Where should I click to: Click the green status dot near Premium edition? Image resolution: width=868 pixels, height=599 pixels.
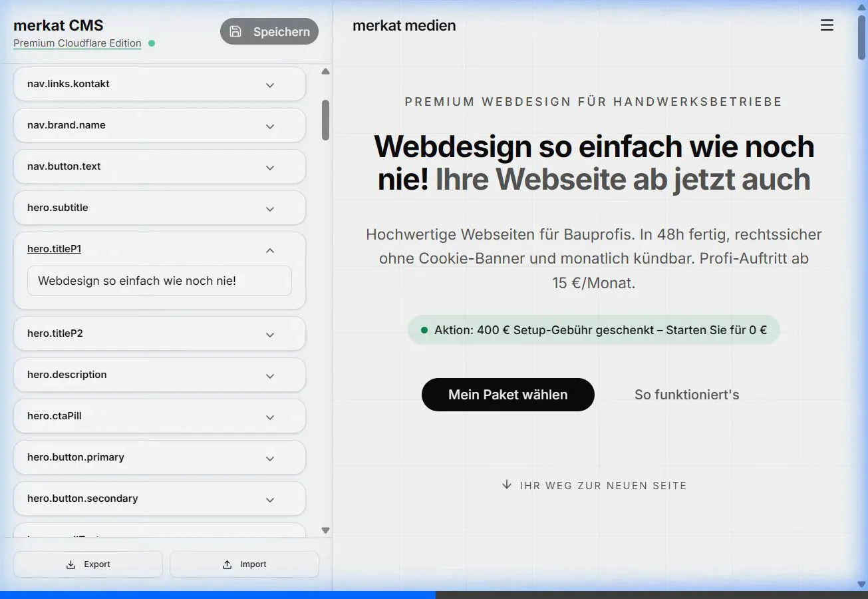coord(152,43)
